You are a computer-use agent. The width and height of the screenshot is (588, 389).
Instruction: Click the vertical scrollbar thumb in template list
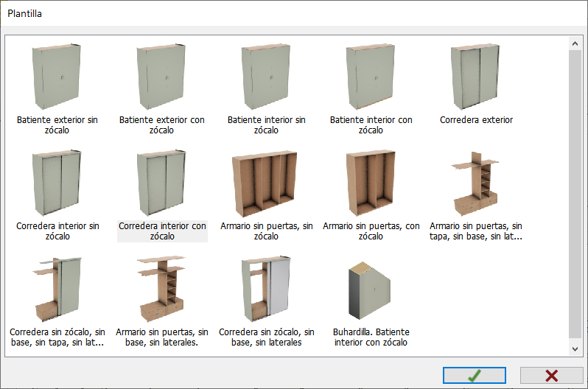(575, 194)
